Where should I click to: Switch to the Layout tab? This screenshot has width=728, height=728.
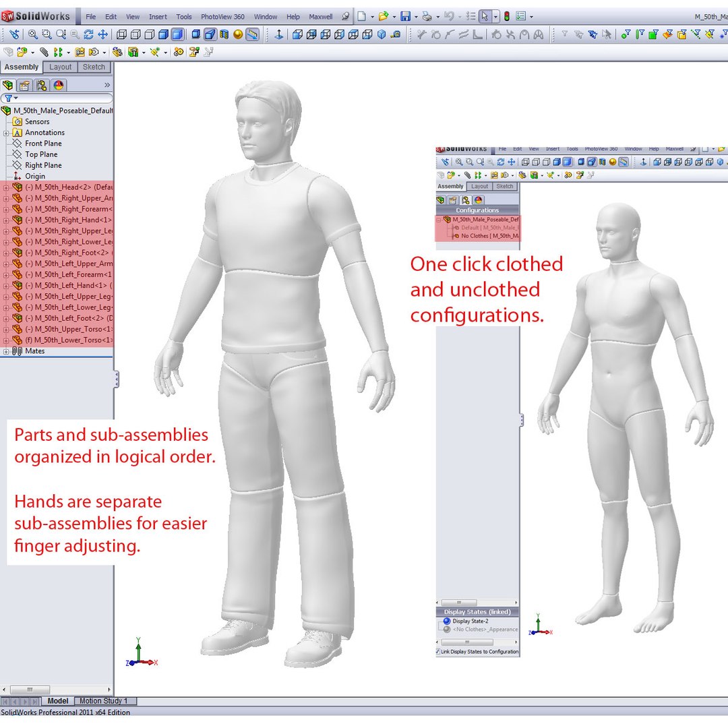[x=61, y=67]
